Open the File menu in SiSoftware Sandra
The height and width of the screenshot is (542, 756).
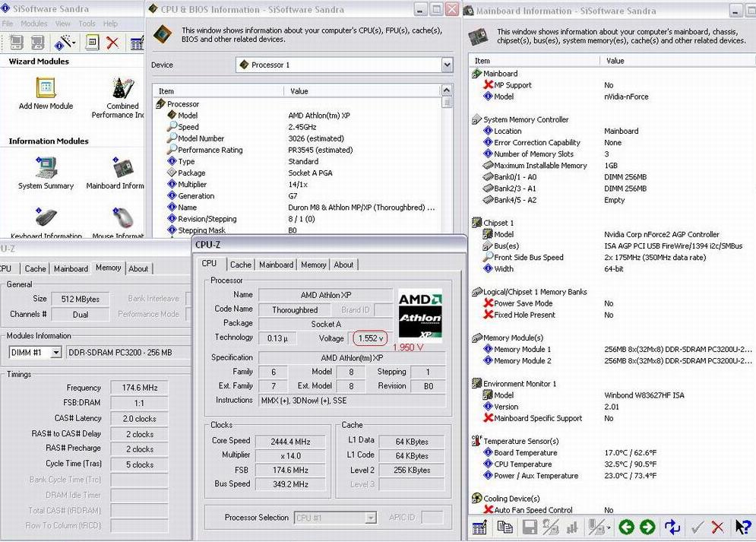[x=8, y=23]
